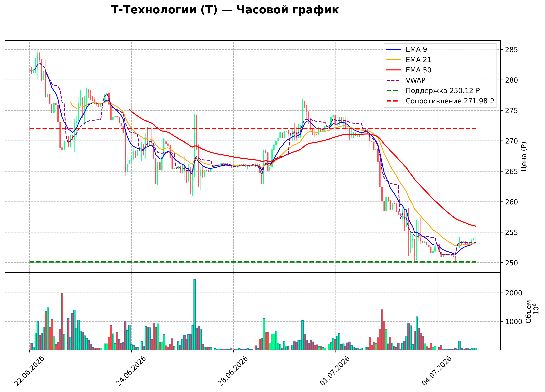Click the EMA 50 legend entry

coord(409,70)
